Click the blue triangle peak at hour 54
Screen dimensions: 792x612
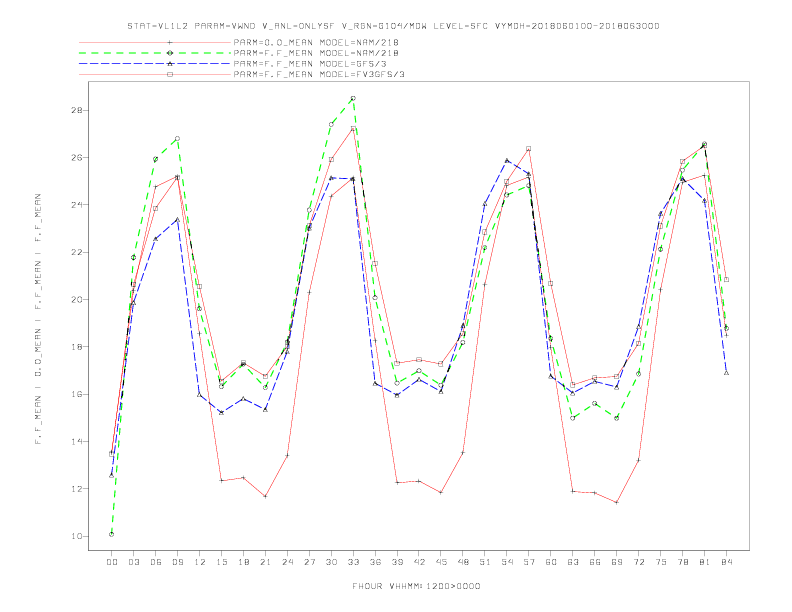[507, 161]
